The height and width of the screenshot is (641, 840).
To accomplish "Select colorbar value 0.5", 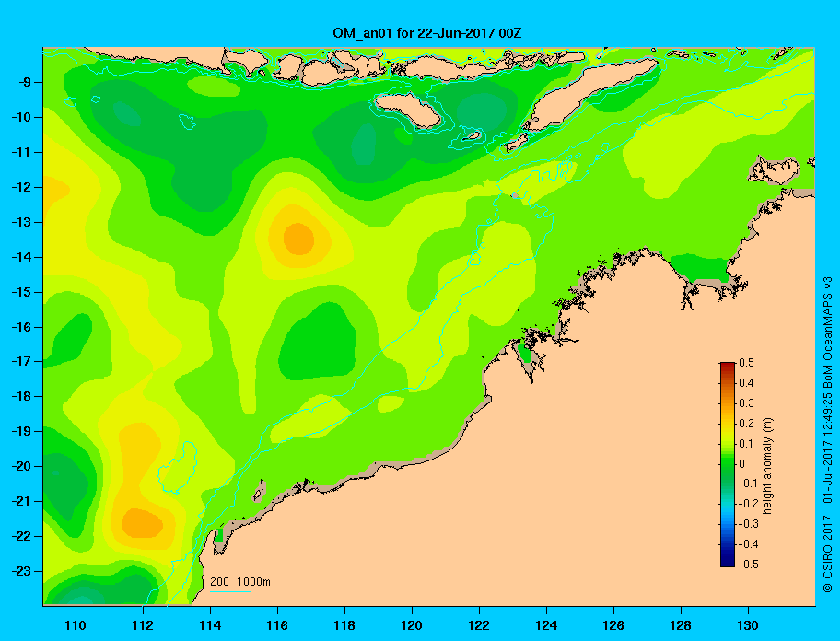I will pos(747,363).
